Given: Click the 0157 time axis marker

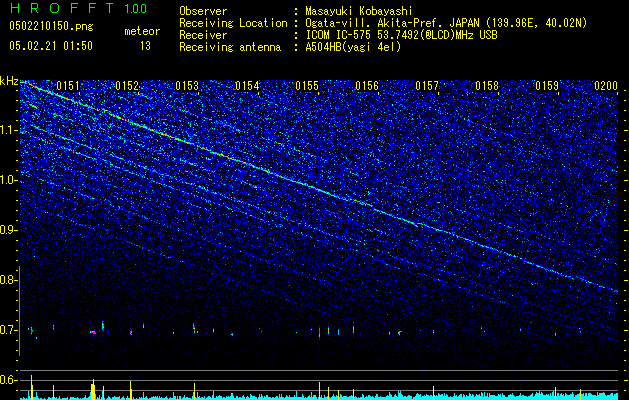Looking at the screenshot, I should click(x=427, y=86).
